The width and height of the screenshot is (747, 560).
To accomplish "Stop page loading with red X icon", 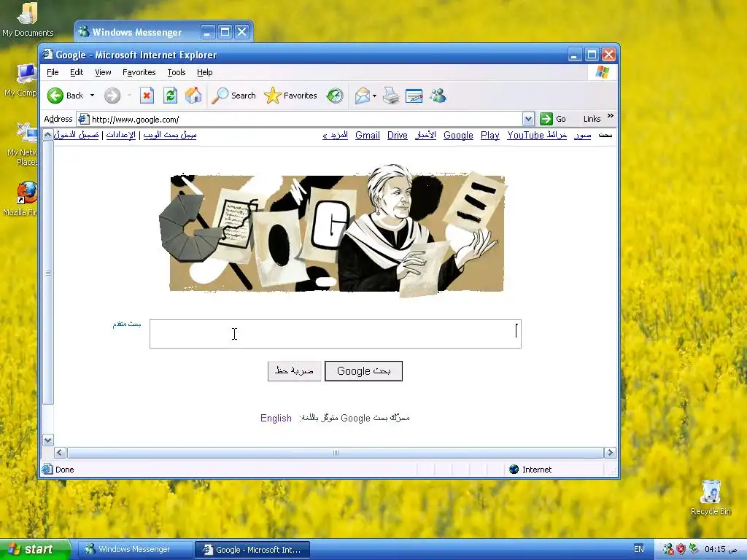I will click(x=147, y=96).
